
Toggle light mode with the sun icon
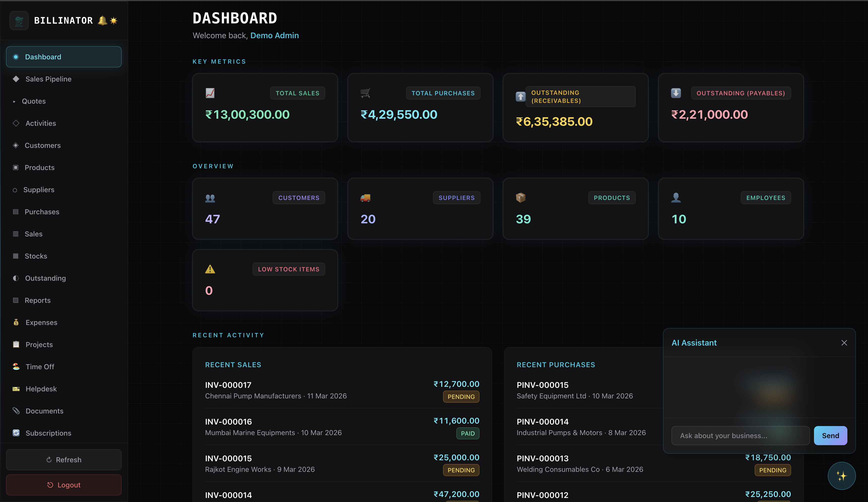[114, 21]
